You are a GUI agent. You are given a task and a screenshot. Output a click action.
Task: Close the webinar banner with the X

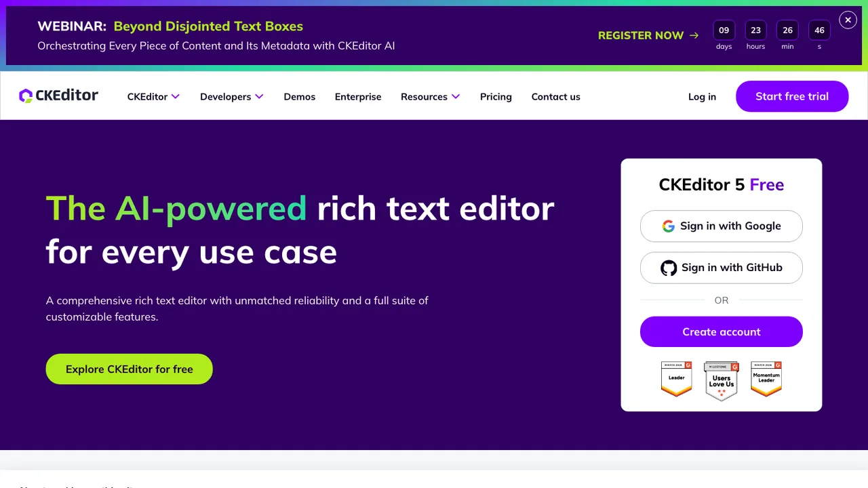pyautogui.click(x=848, y=20)
